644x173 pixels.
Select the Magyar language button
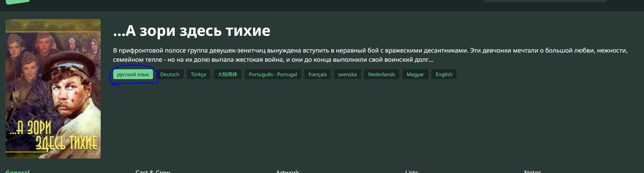click(x=415, y=74)
